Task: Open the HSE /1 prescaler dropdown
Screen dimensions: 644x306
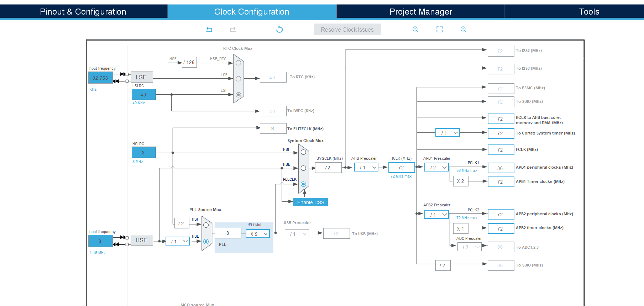Action: click(x=178, y=241)
